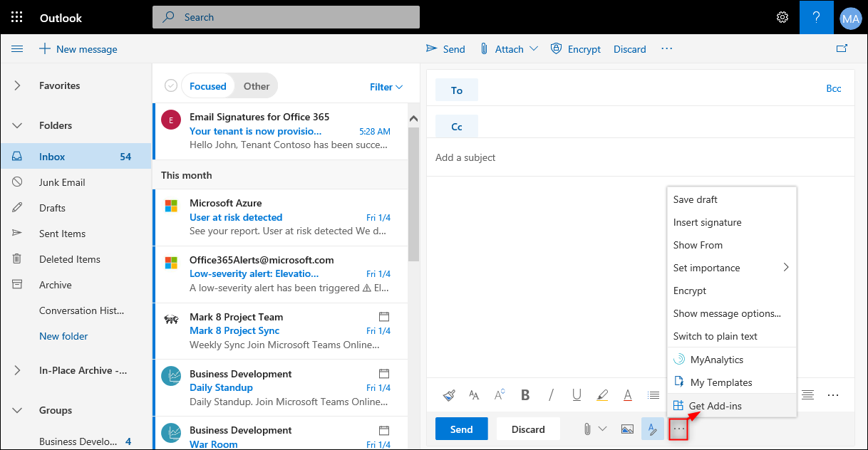Toggle Italic formatting
The width and height of the screenshot is (868, 450).
[550, 394]
